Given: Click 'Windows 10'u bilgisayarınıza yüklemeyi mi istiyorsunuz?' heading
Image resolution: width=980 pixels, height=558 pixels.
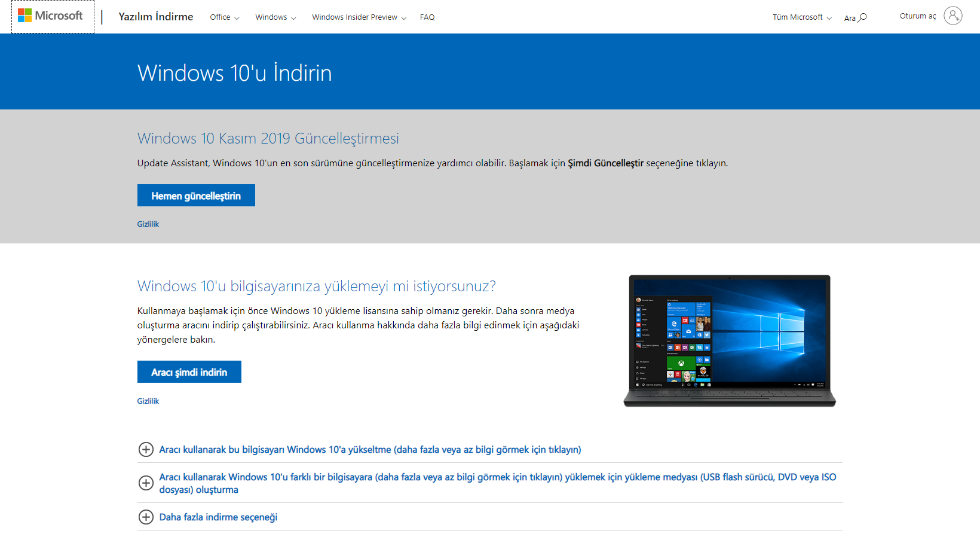Looking at the screenshot, I should [x=317, y=286].
